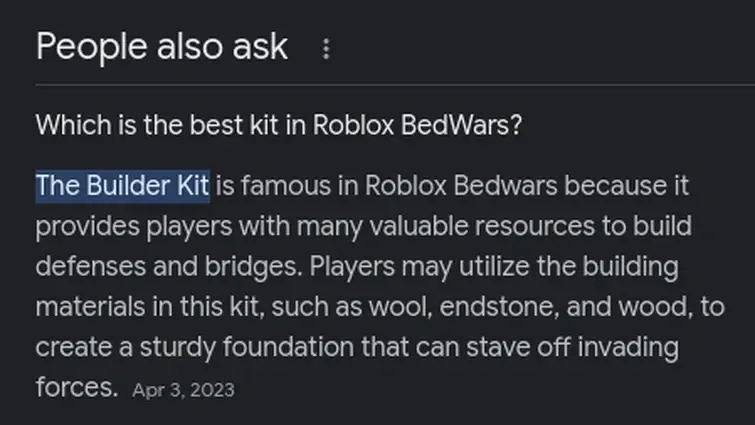Click the word foundation in the answer

(288, 347)
